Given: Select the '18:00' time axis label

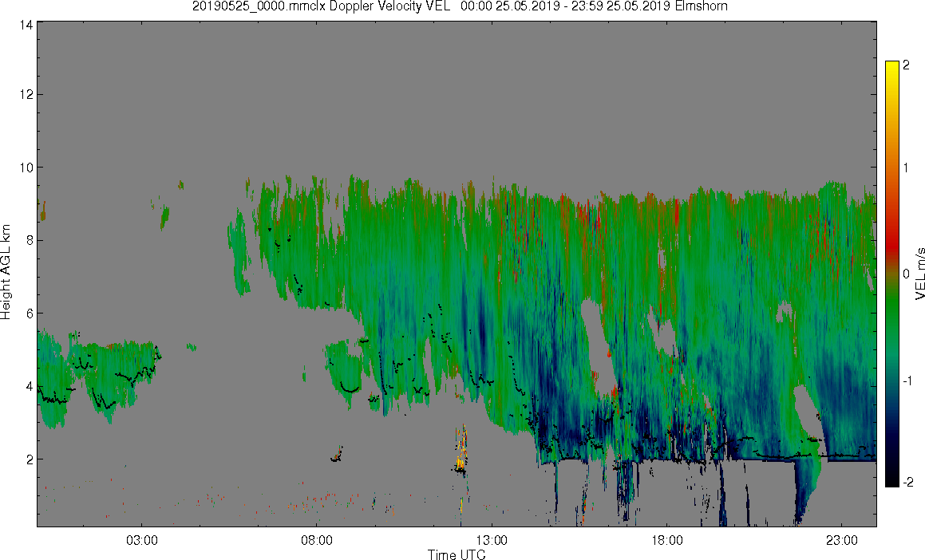Looking at the screenshot, I should pos(666,541).
